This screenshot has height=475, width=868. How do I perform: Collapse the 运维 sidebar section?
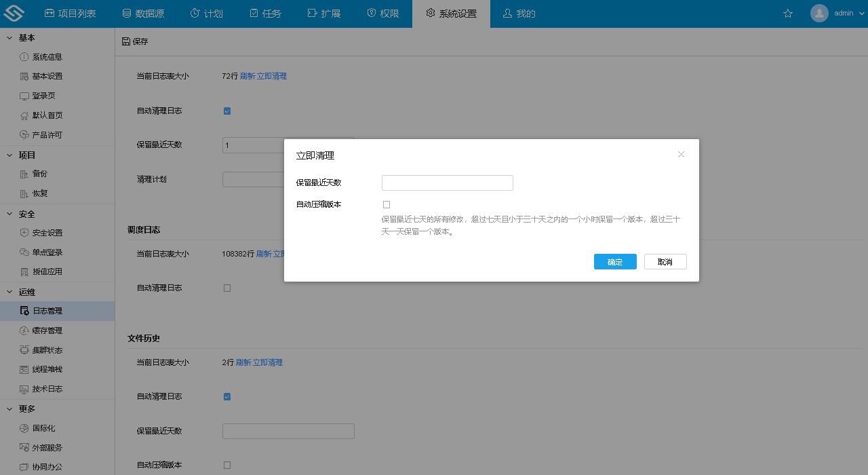9,292
